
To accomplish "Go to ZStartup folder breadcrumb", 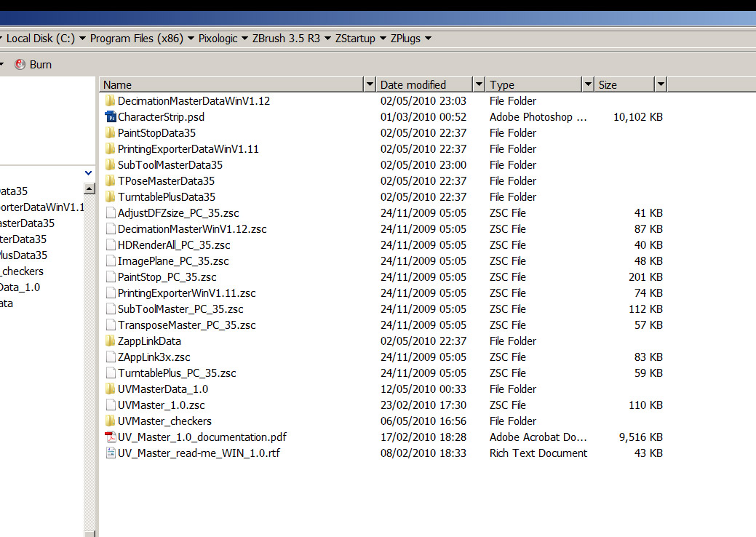I will click(x=355, y=38).
